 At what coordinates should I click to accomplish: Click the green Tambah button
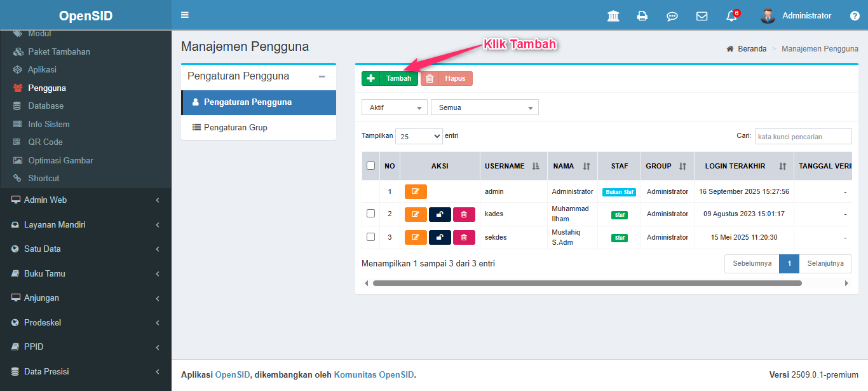tap(390, 78)
